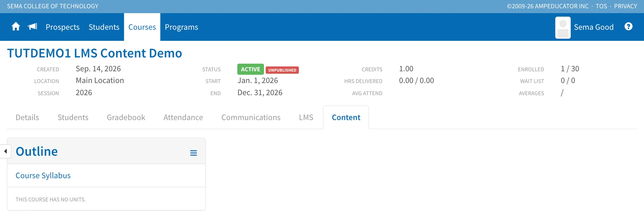
Task: Switch to the course Students tab
Action: 73,117
